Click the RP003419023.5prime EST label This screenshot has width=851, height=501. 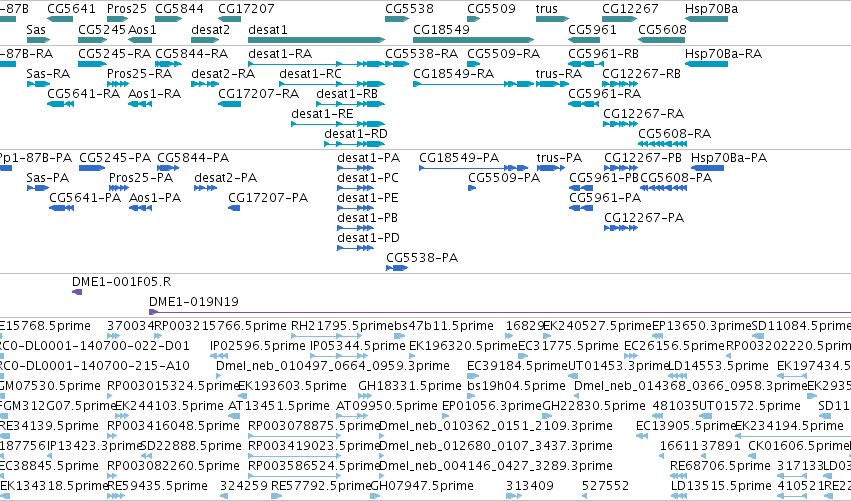pos(315,447)
